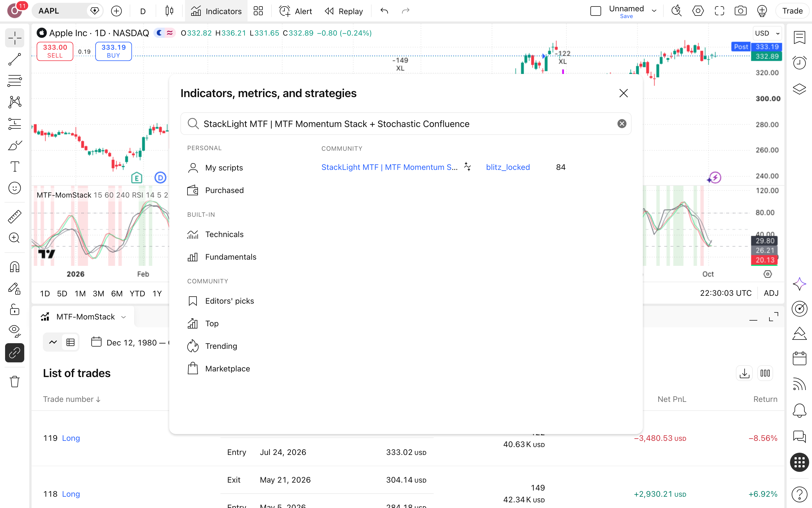Open the Trade panel button
The height and width of the screenshot is (508, 812).
click(792, 11)
